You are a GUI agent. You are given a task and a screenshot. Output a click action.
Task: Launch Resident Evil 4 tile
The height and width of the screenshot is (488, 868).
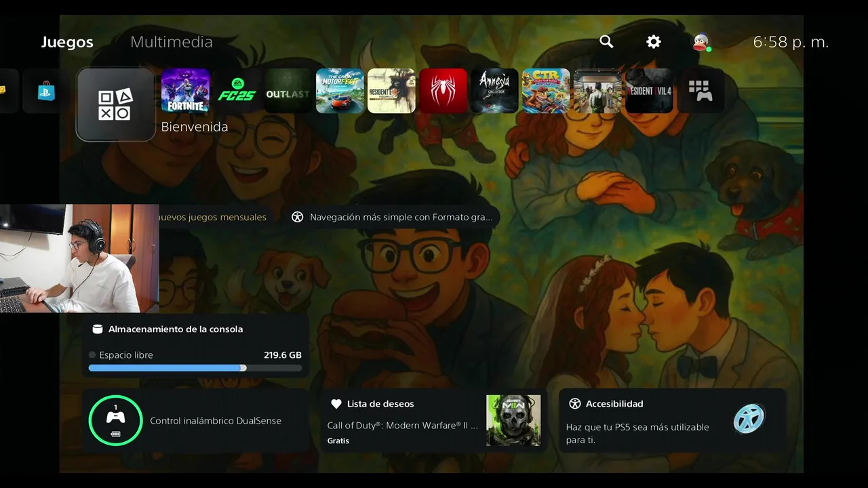pos(649,91)
